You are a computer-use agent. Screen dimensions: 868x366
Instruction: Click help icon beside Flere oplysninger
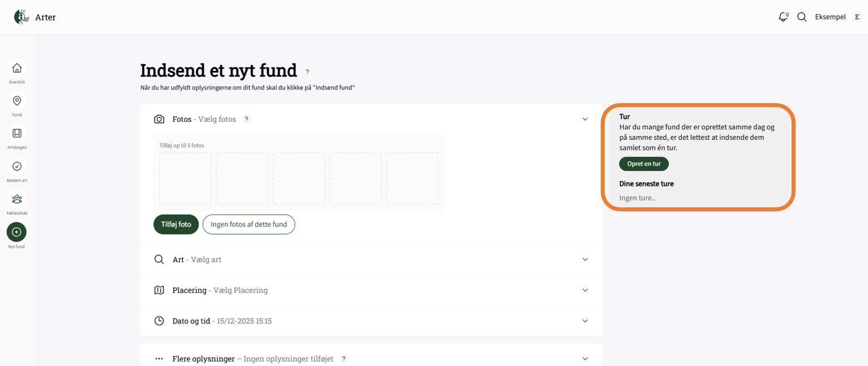tap(344, 359)
